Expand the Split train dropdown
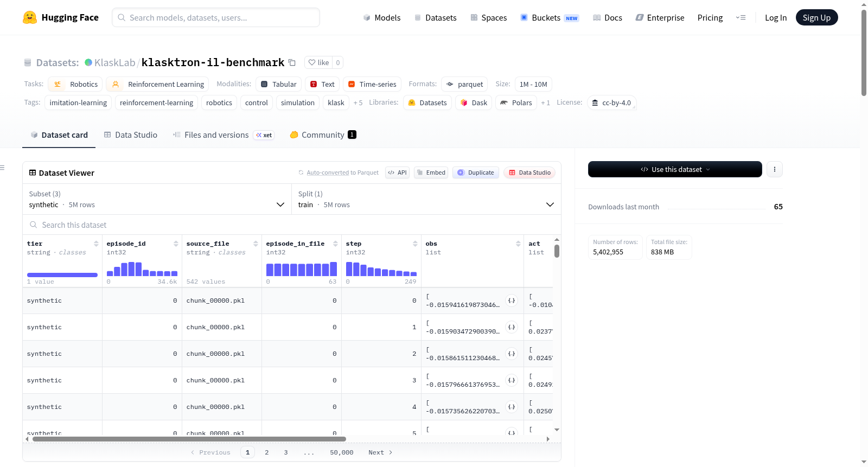868x467 pixels. (426, 200)
